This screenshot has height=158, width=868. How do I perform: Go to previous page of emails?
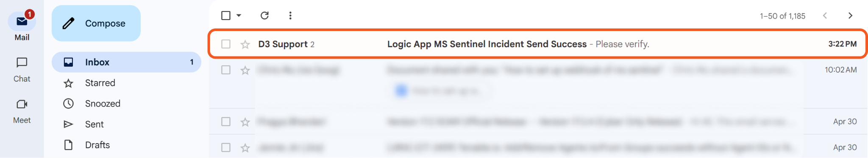[825, 16]
